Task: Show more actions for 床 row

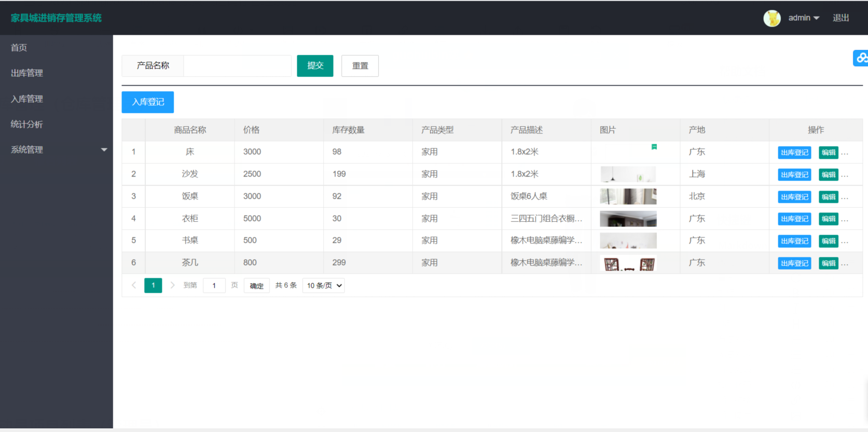Action: tap(845, 153)
